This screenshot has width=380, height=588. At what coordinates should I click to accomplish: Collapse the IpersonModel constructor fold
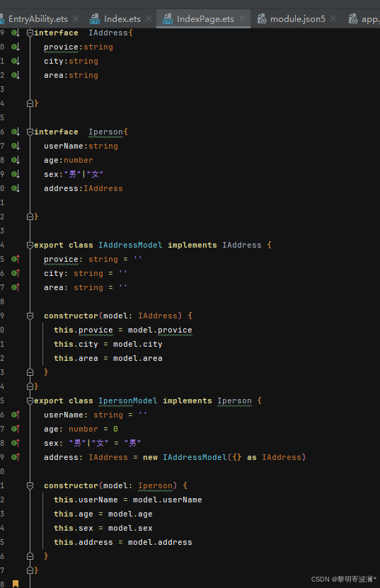click(x=30, y=485)
